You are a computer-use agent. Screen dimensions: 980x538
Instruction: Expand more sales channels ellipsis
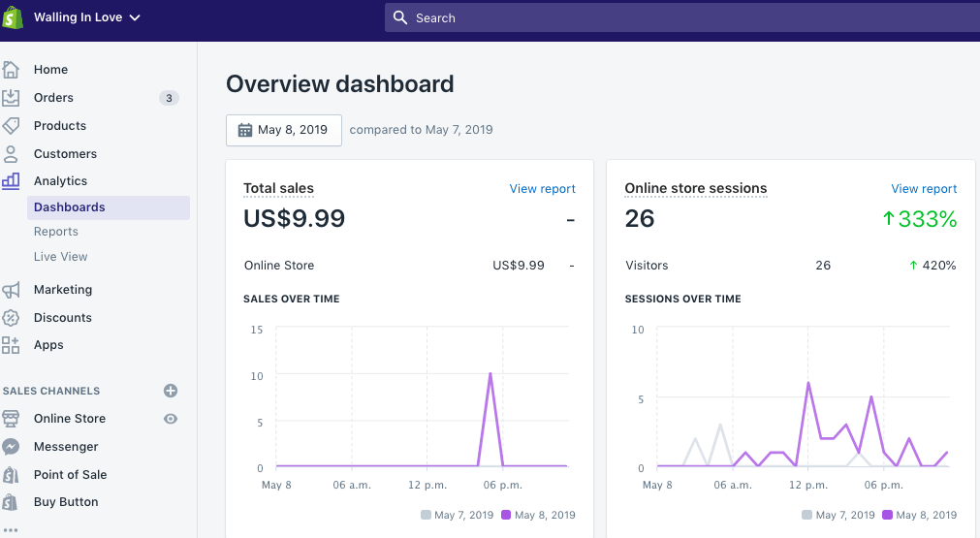tap(11, 530)
